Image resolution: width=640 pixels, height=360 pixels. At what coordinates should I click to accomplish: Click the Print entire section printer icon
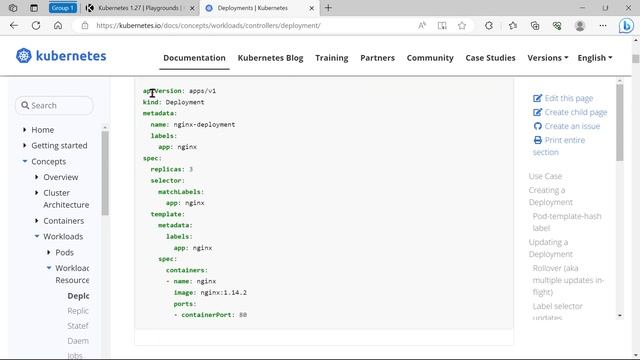[x=537, y=140]
